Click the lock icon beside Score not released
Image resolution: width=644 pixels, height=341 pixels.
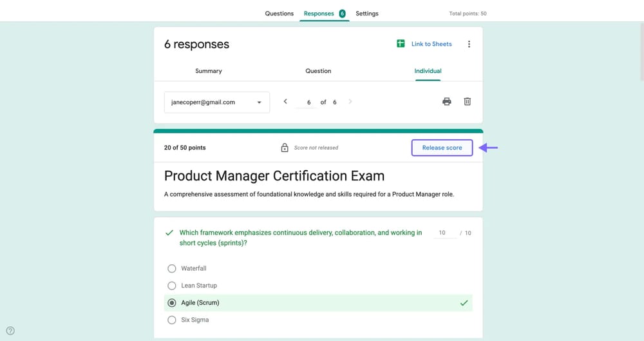(x=285, y=148)
